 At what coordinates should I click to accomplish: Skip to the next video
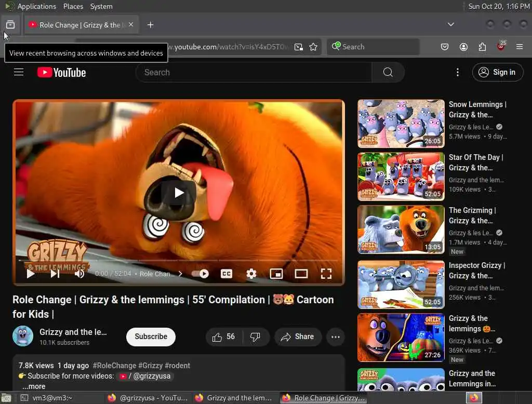[x=55, y=274]
